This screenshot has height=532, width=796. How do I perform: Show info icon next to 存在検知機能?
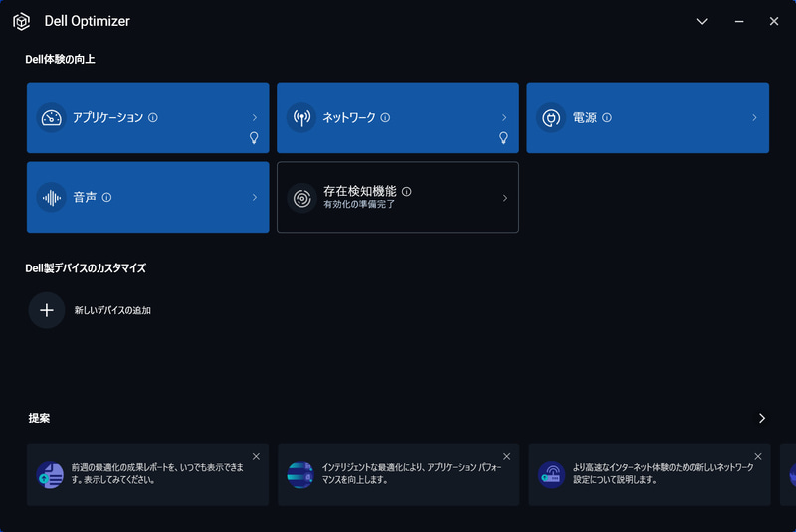tap(407, 191)
